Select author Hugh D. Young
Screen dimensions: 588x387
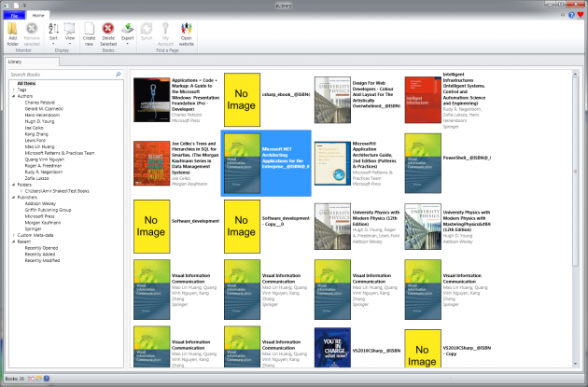pyautogui.click(x=39, y=121)
